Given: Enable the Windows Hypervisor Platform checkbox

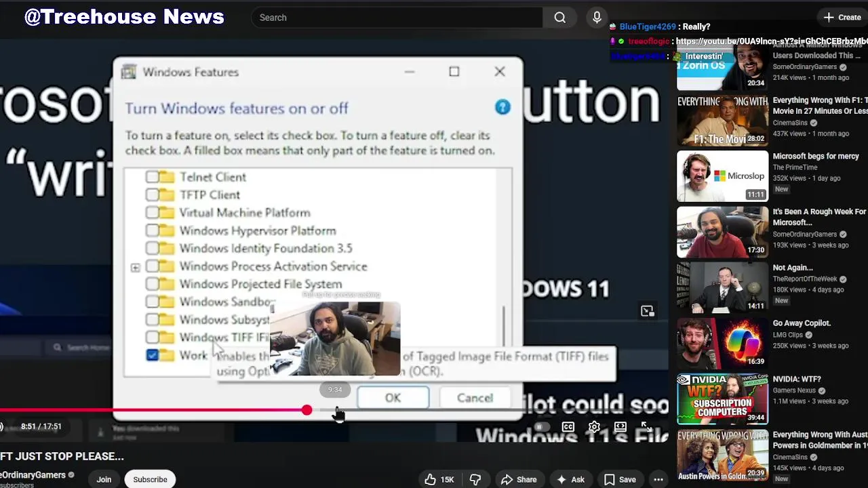Looking at the screenshot, I should (x=152, y=230).
